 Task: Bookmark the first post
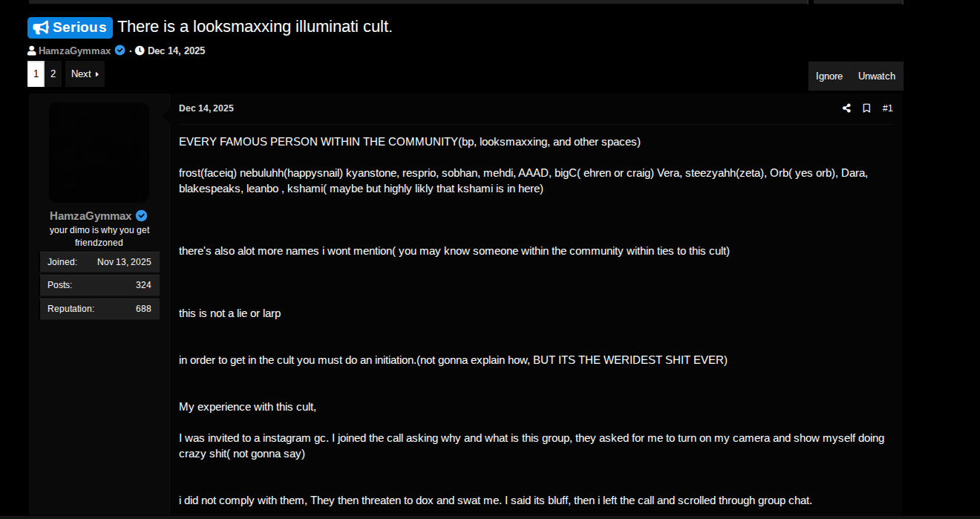tap(866, 108)
